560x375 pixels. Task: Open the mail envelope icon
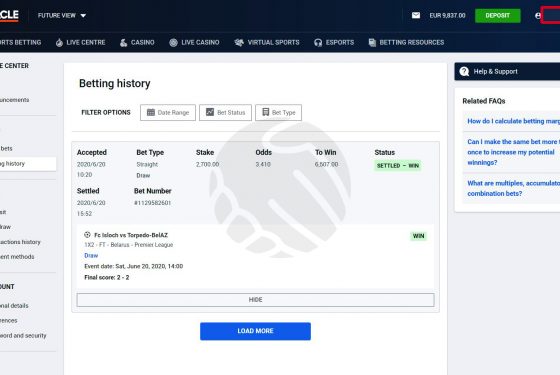416,15
